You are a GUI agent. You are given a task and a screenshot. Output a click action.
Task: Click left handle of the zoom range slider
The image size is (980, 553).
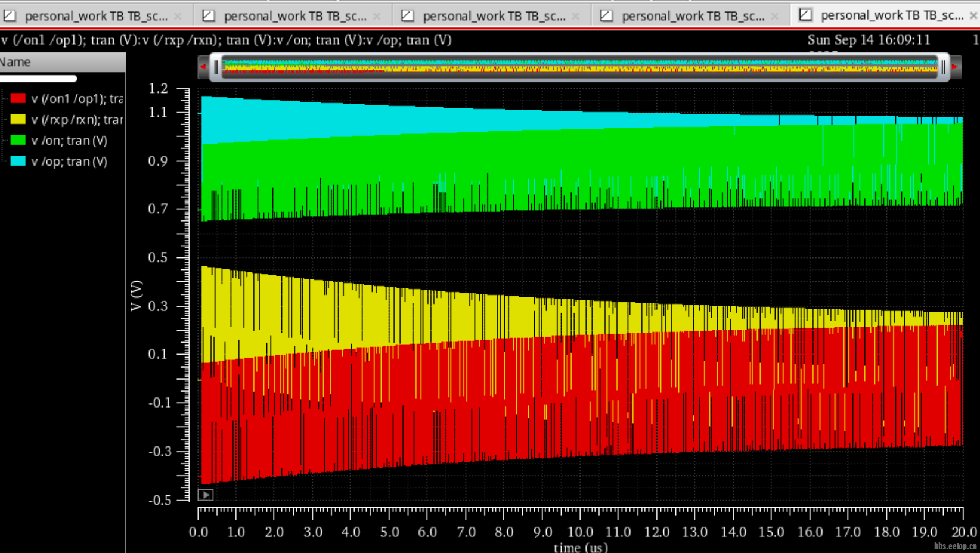[216, 67]
